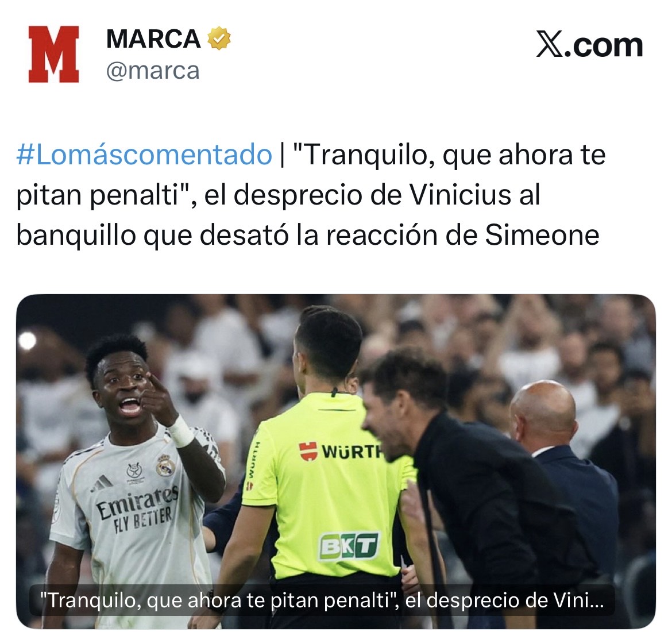This screenshot has width=672, height=632.
Task: Open the red MARCA profile avatar
Action: 53,54
